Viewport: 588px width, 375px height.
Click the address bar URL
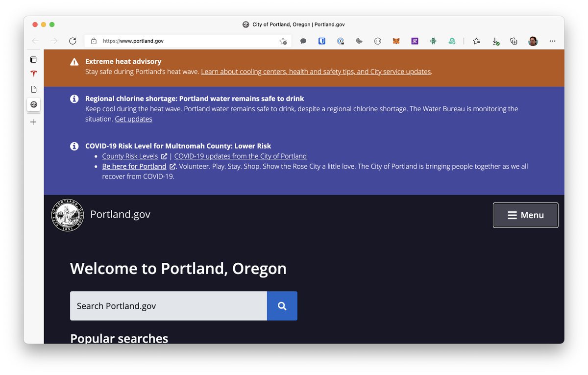(x=133, y=41)
